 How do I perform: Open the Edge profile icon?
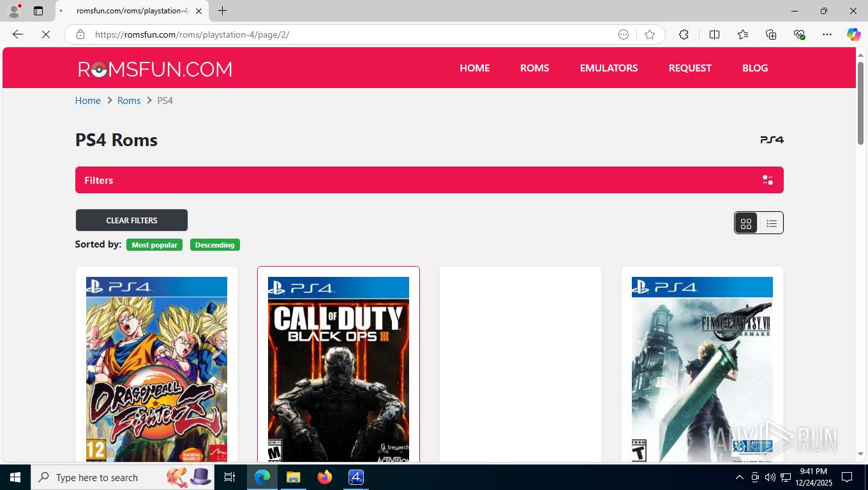(14, 11)
